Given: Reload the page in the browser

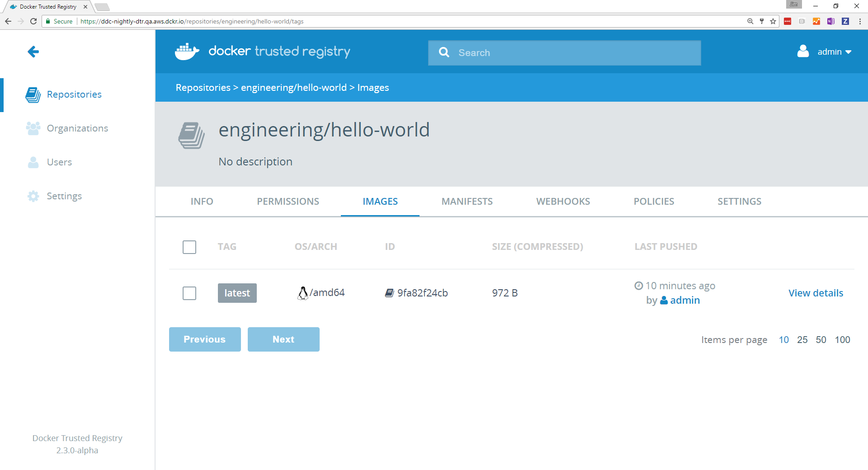Looking at the screenshot, I should (33, 21).
